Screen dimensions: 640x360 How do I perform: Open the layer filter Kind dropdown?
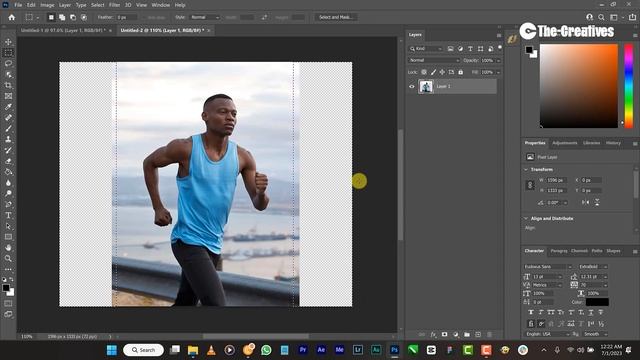click(x=426, y=49)
